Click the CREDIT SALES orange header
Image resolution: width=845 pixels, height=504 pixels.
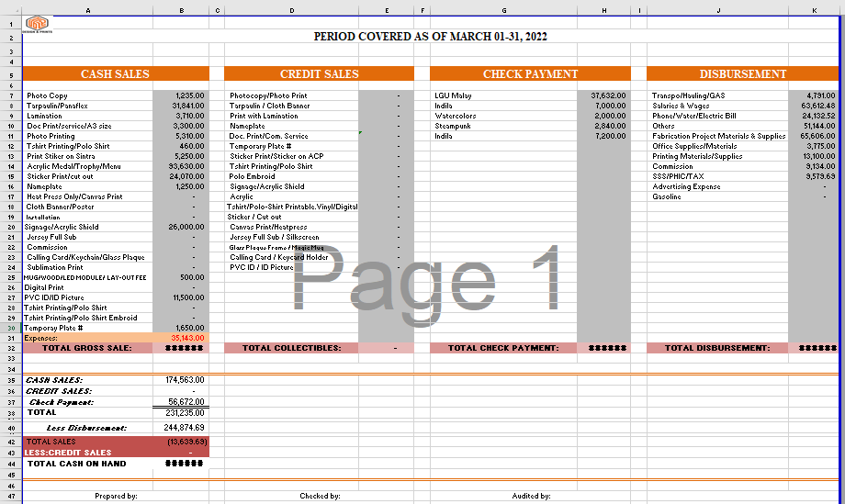(x=319, y=73)
